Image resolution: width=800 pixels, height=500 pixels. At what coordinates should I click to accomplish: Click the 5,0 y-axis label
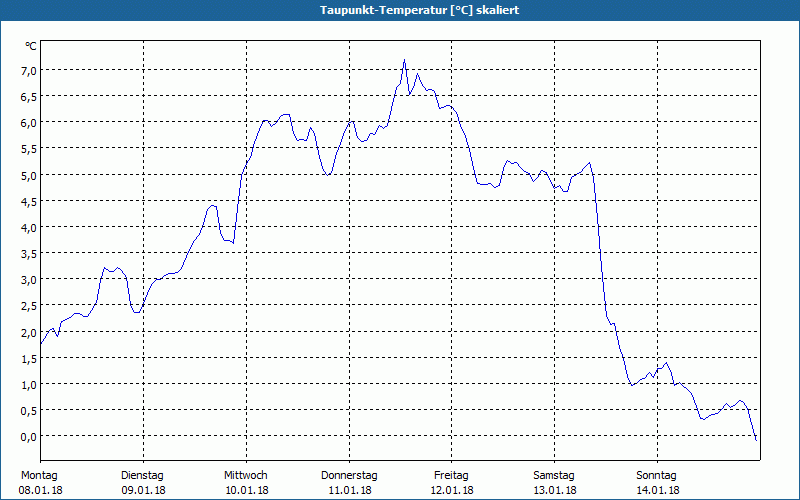tap(28, 176)
